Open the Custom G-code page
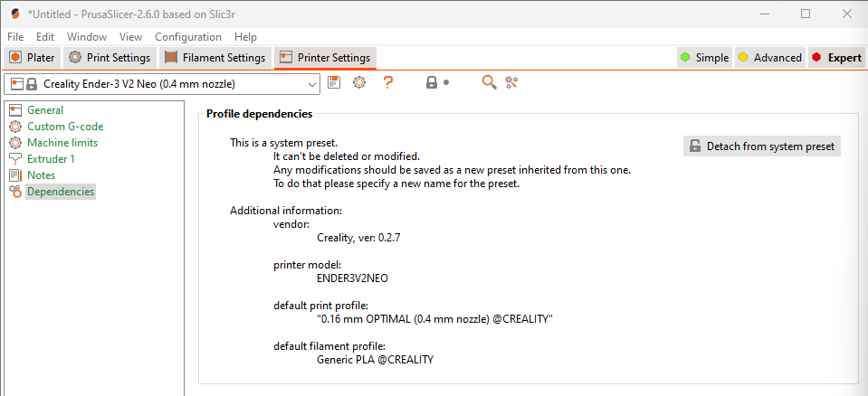Viewport: 868px width, 396px height. click(x=65, y=127)
